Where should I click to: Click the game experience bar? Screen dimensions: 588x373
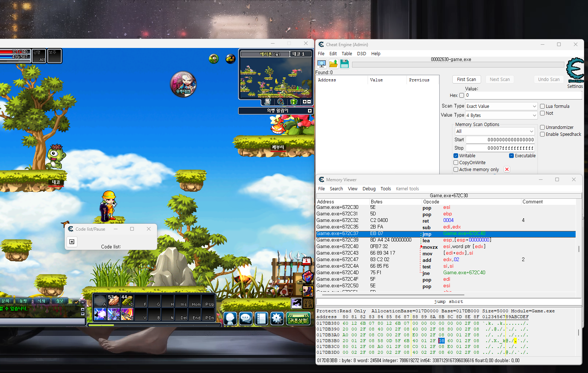pos(154,325)
